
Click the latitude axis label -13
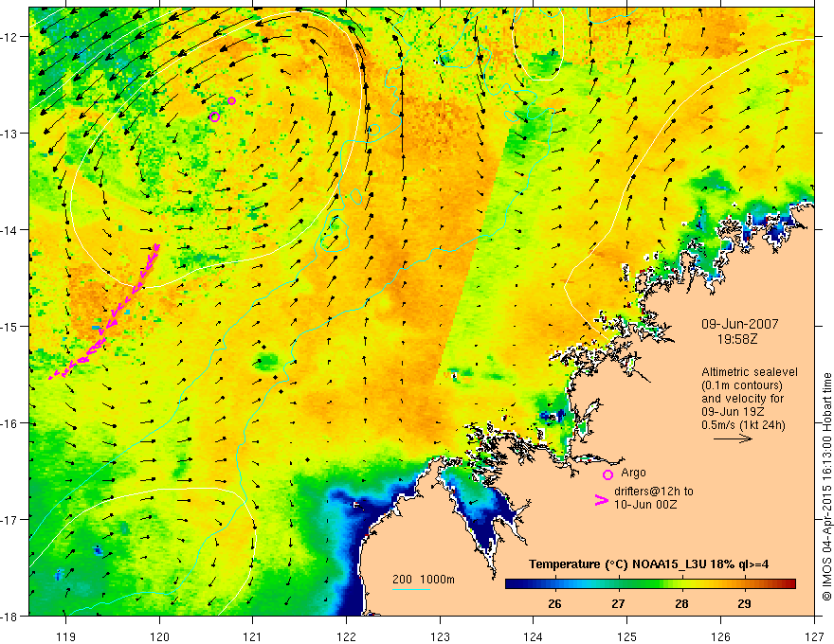click(10, 134)
